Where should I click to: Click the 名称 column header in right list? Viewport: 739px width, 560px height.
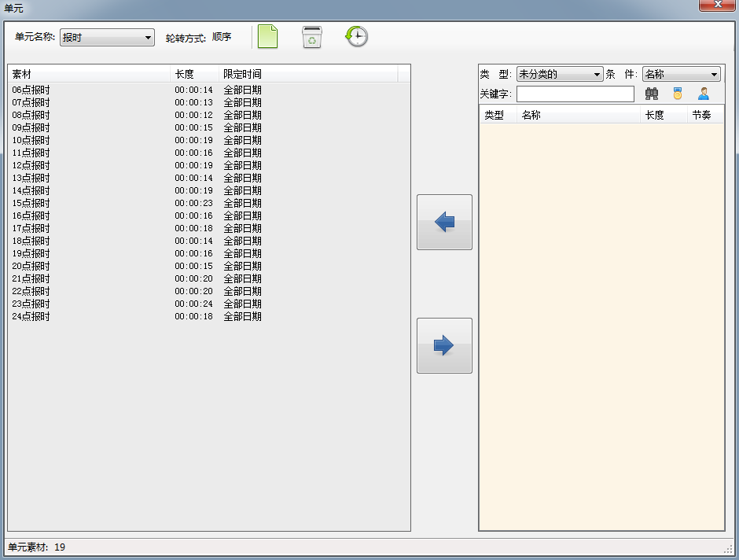click(578, 116)
